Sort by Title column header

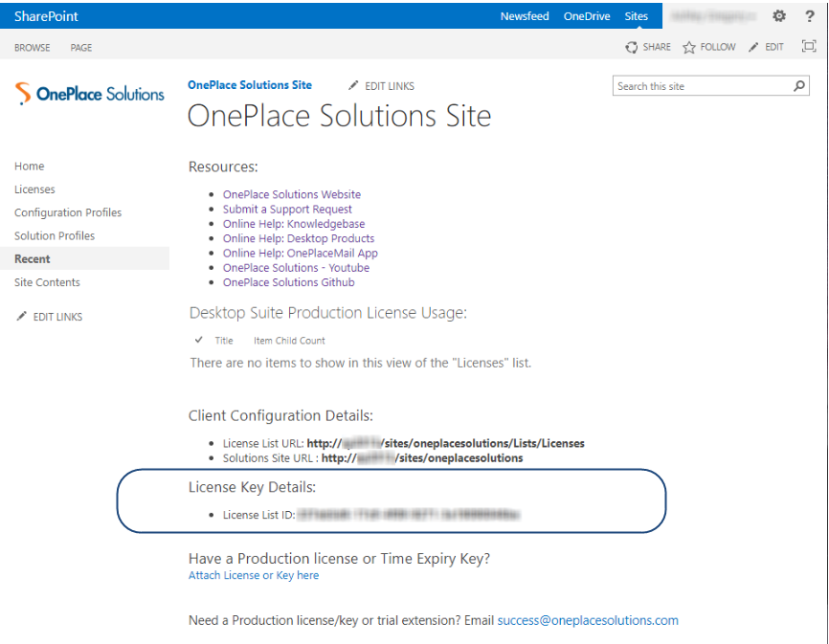tap(224, 340)
